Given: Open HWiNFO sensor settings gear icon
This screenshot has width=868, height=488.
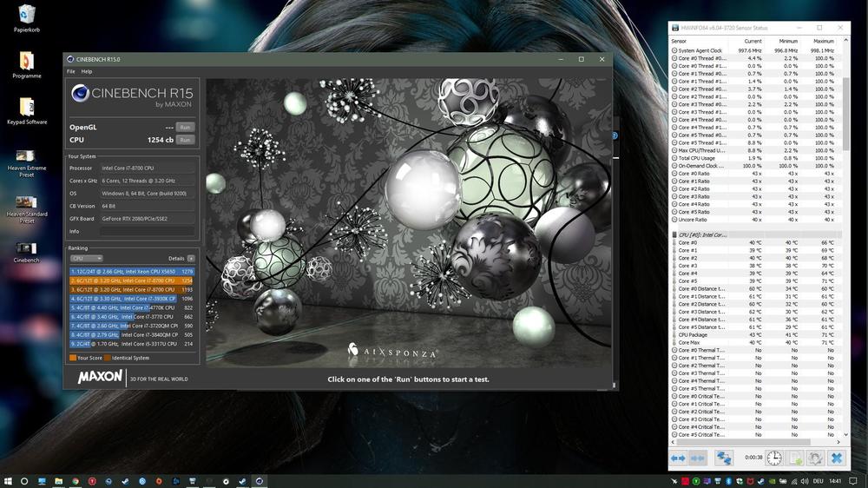Looking at the screenshot, I should pos(815,458).
